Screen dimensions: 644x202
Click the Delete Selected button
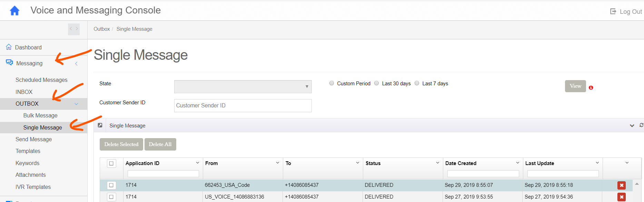tap(121, 144)
